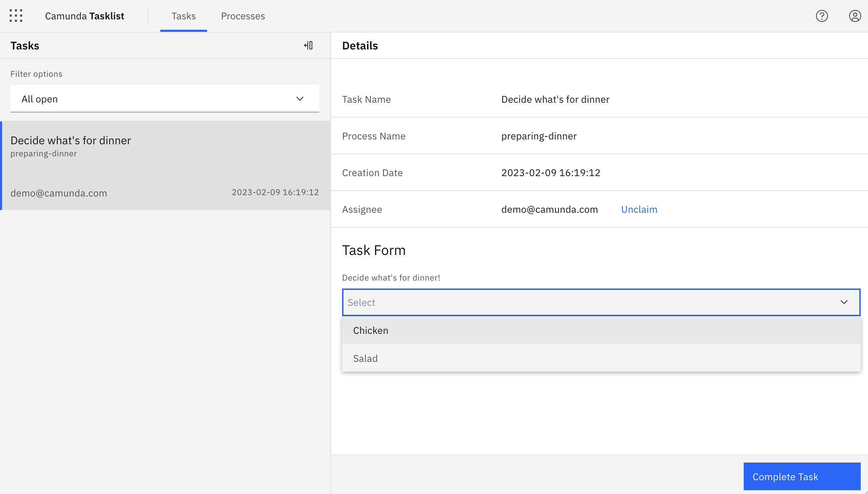Image resolution: width=868 pixels, height=494 pixels.
Task: Switch to the Tasks tab
Action: point(184,16)
